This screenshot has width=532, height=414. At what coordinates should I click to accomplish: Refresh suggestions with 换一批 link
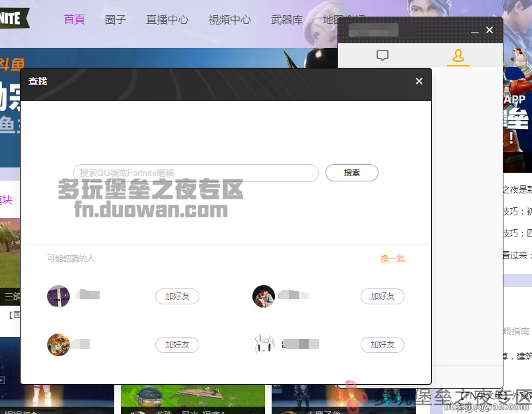pyautogui.click(x=392, y=259)
